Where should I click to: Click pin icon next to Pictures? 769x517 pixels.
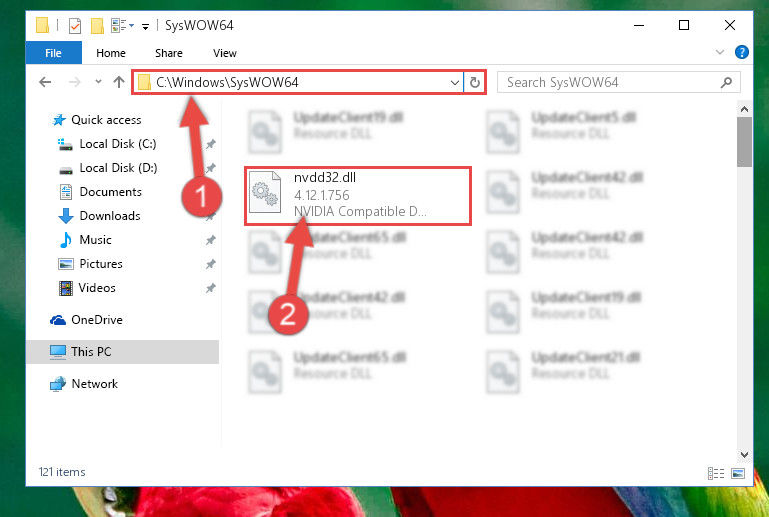coord(210,264)
